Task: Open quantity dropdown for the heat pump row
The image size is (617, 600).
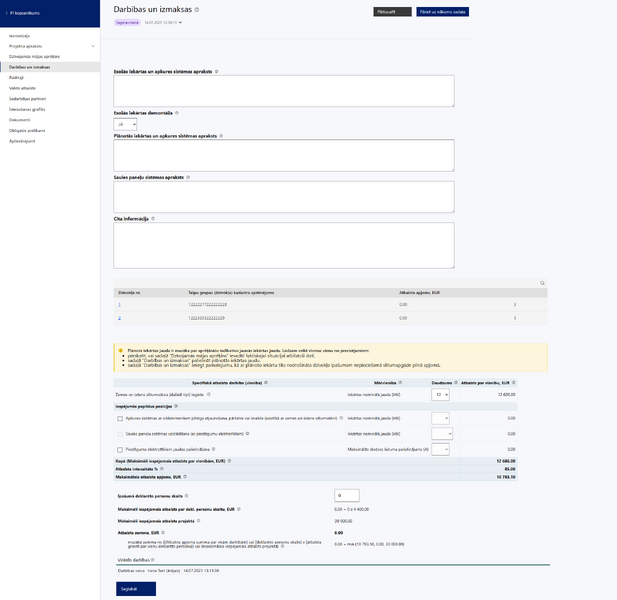Action: pos(440,395)
